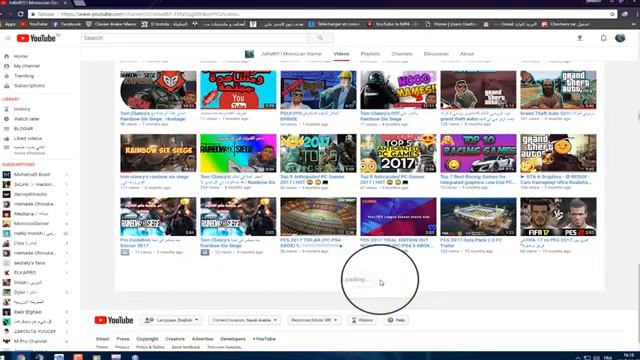
Task: Click the Top 7 Best Racing Games title
Action: tap(478, 180)
